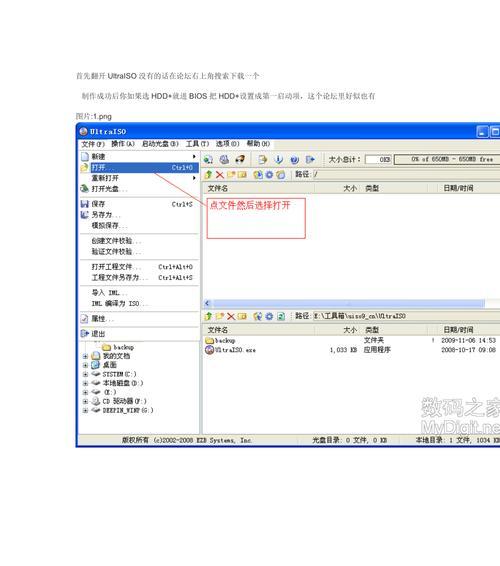Screen dimensions: 500x566
Task: Select backup folder in local file list
Action: click(x=220, y=340)
